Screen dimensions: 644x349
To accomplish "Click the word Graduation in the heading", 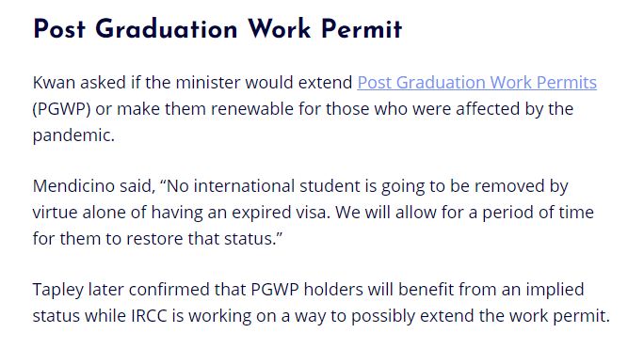I will (167, 29).
